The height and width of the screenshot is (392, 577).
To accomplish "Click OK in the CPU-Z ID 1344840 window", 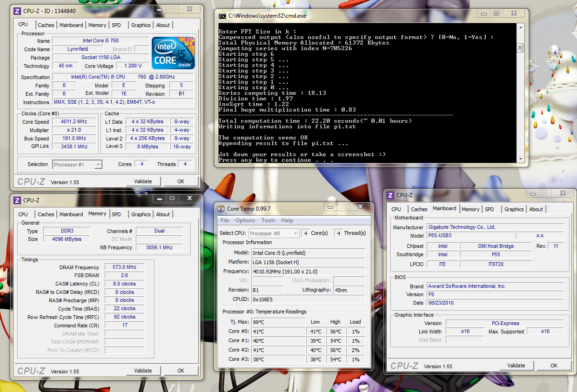I will click(181, 181).
